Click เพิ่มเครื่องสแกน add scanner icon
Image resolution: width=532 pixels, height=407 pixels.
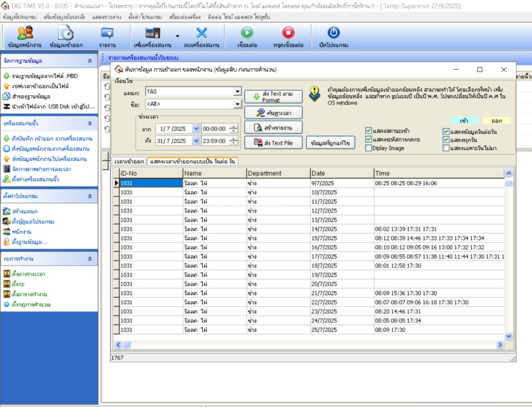(x=153, y=33)
